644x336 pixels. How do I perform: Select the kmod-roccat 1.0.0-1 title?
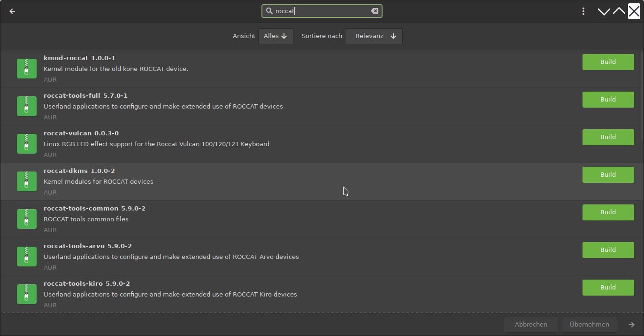(x=79, y=58)
